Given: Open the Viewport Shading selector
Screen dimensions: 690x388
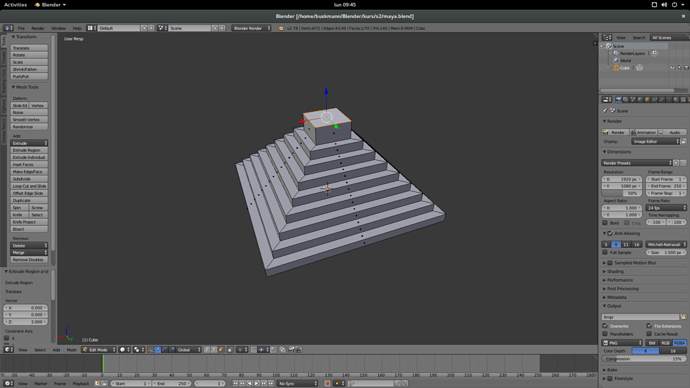Looking at the screenshot, I should [x=125, y=350].
